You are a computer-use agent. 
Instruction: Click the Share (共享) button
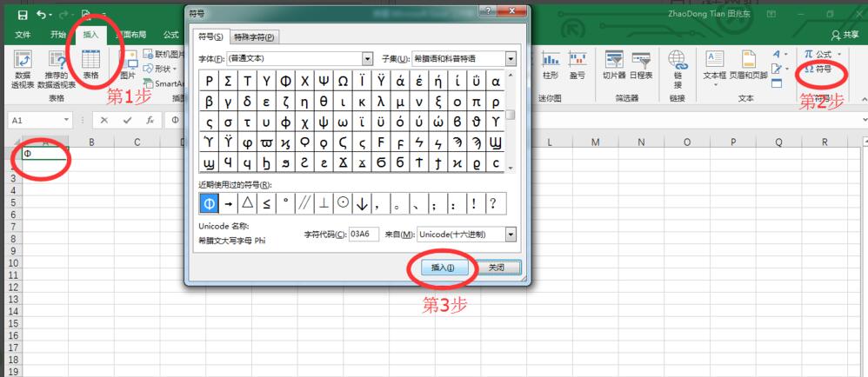tap(845, 35)
